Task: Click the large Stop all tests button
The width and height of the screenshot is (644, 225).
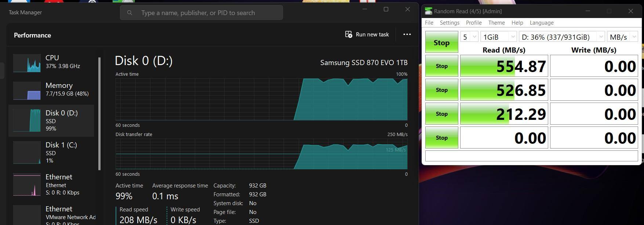Action: 441,42
